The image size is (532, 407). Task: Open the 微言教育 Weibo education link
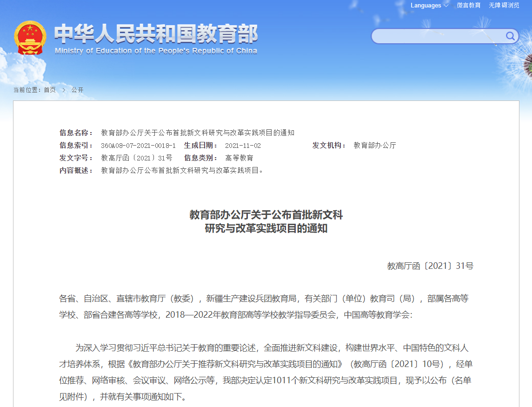pos(468,6)
